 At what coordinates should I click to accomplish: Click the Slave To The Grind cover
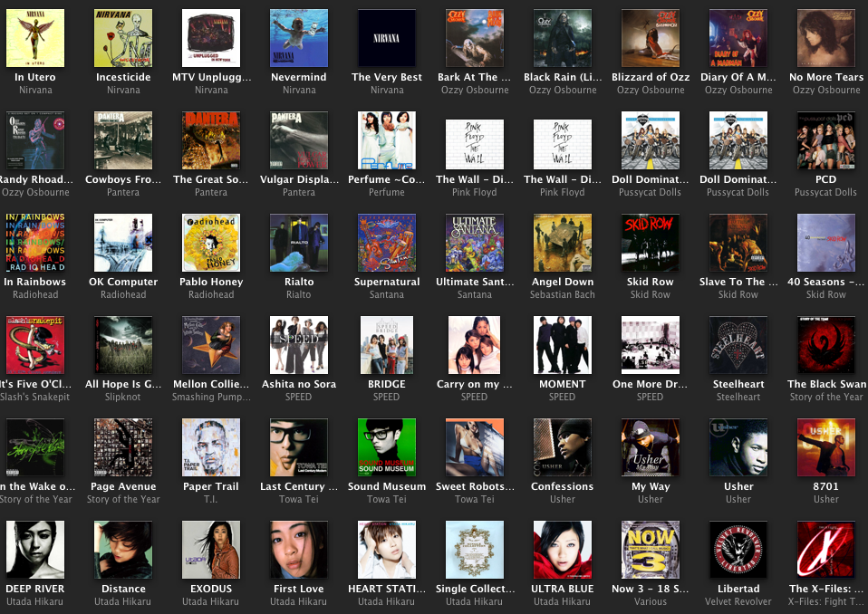click(x=738, y=243)
